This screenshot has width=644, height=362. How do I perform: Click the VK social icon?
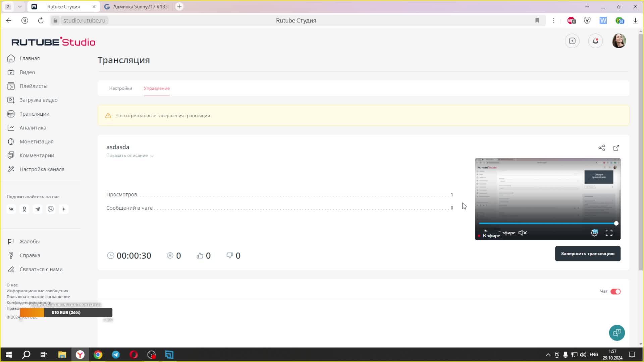[x=11, y=209]
